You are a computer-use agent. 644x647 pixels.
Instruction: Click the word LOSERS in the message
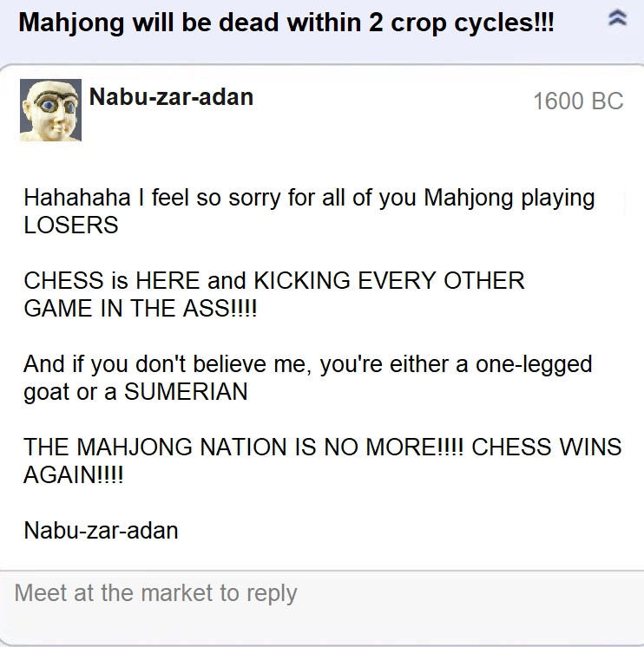coord(71,225)
